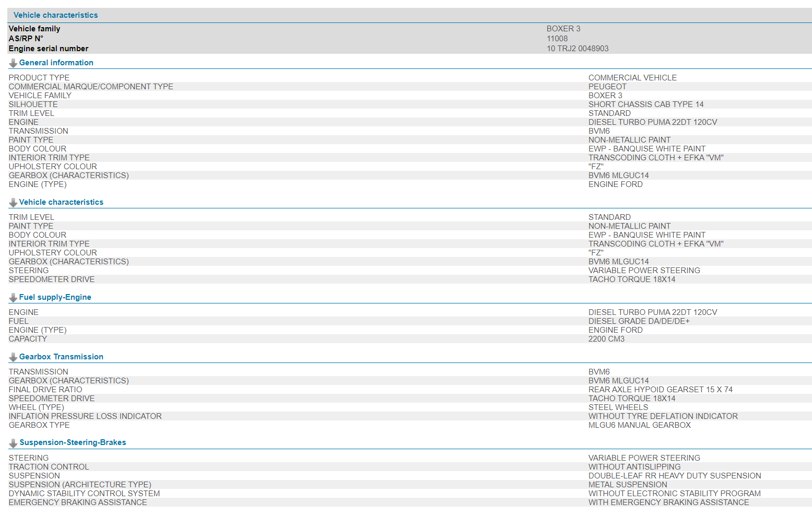The width and height of the screenshot is (812, 515).
Task: Click the FINAL DRIVE RATIO label
Action: [45, 390]
